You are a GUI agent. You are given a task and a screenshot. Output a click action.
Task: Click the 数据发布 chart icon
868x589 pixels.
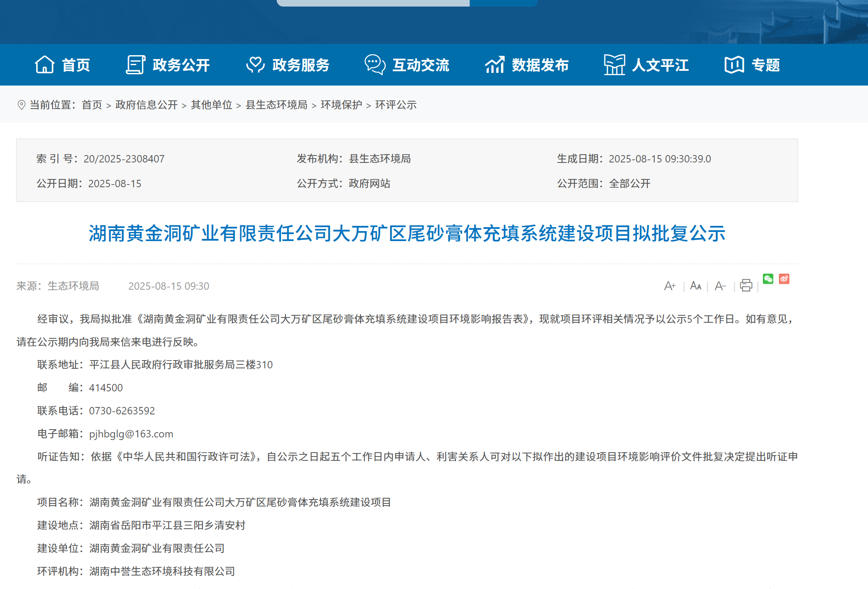[x=495, y=65]
